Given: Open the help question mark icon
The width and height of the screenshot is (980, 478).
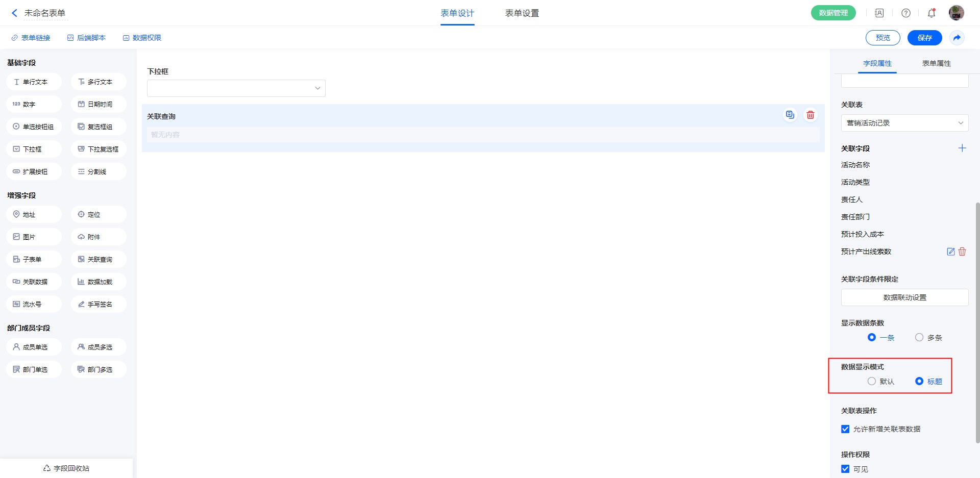Looking at the screenshot, I should coord(905,13).
